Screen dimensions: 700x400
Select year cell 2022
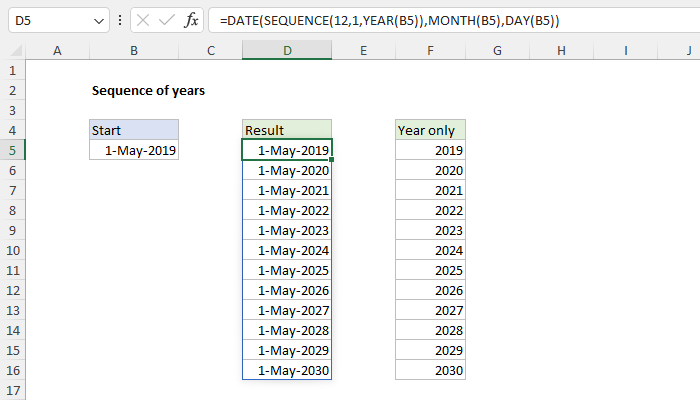tap(430, 210)
